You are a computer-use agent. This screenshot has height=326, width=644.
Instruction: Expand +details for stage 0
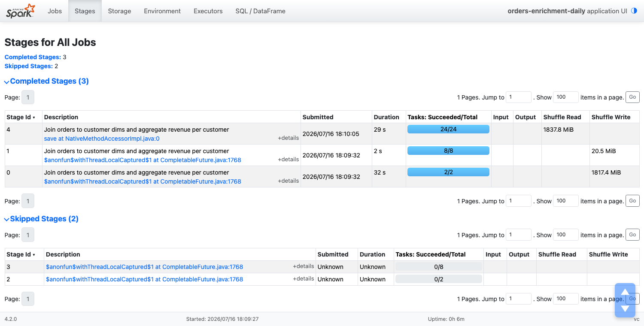[x=288, y=181]
